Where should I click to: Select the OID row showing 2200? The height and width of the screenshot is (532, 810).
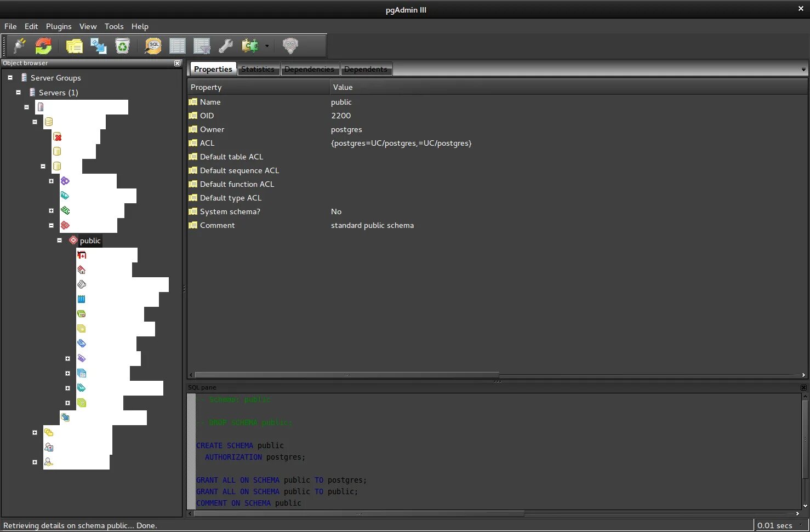[498, 116]
